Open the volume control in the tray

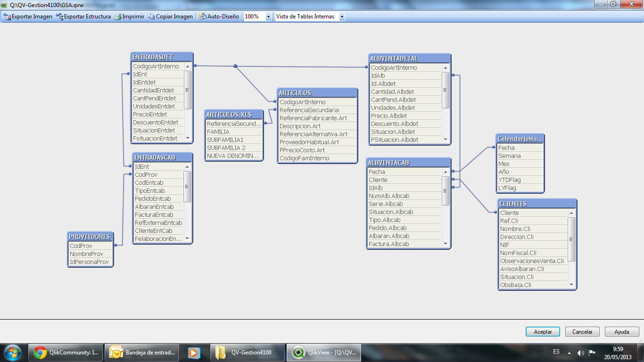pyautogui.click(x=580, y=353)
